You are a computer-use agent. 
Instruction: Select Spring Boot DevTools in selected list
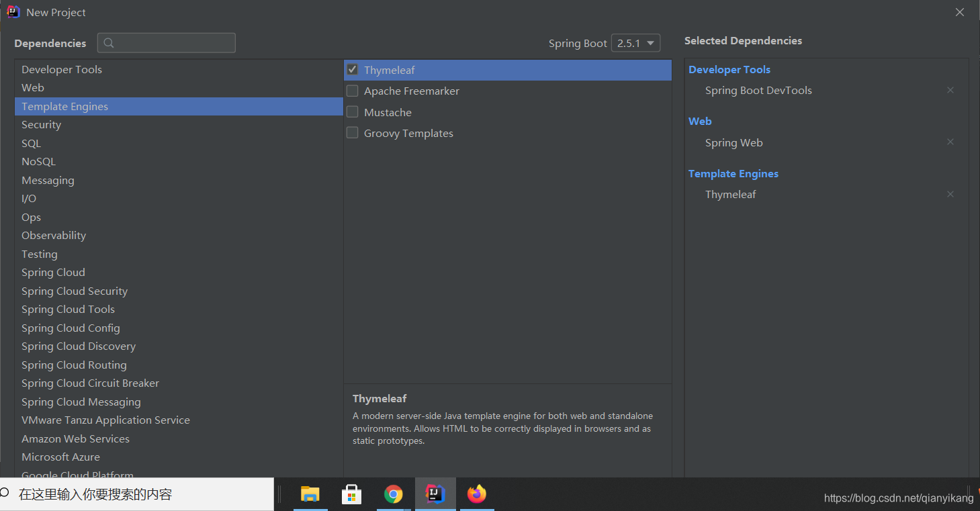tap(758, 90)
